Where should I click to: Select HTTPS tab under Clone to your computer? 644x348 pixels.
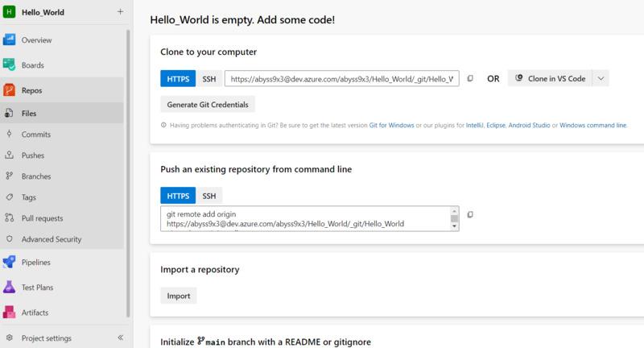[x=178, y=79]
